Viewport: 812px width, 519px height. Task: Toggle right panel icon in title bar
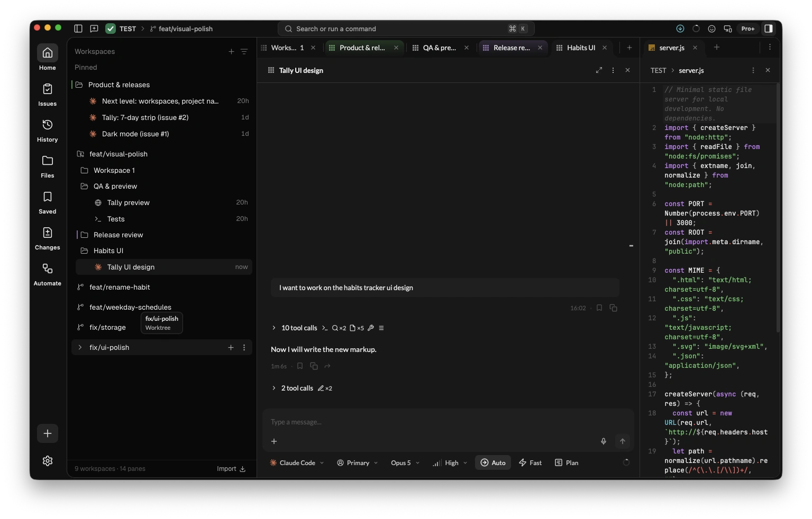pyautogui.click(x=769, y=29)
